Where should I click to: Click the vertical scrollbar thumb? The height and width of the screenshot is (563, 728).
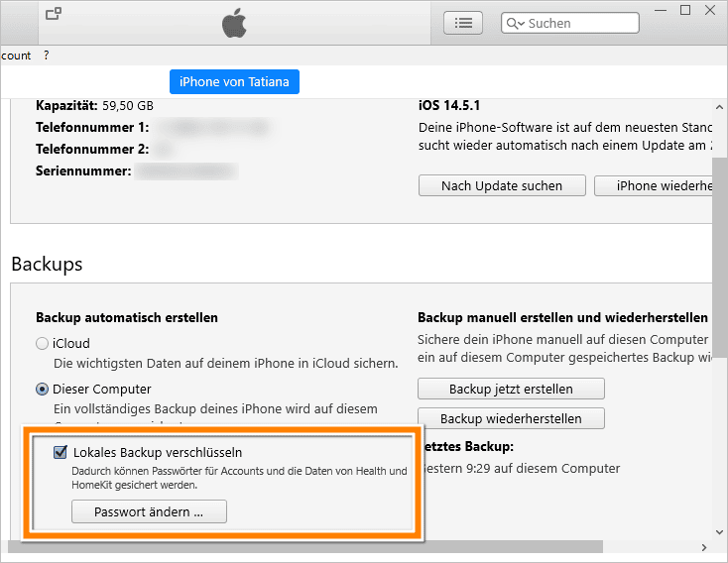(720, 258)
